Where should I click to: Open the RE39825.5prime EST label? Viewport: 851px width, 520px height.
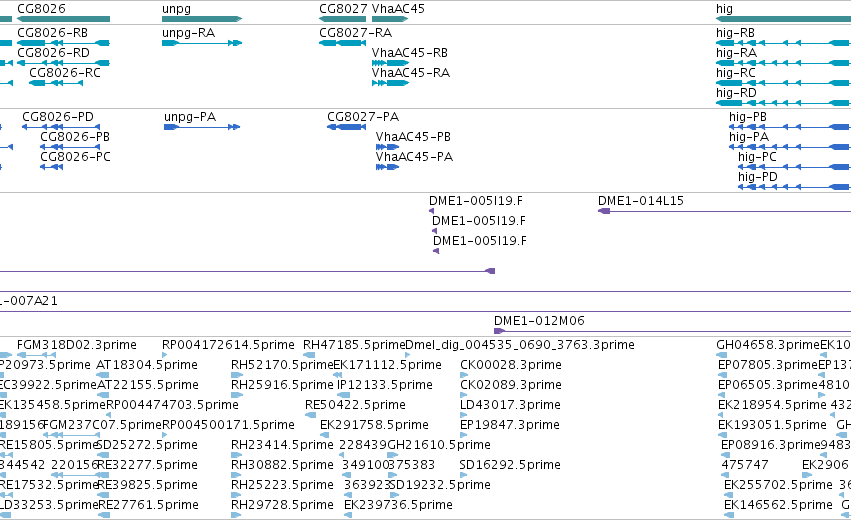(147, 485)
